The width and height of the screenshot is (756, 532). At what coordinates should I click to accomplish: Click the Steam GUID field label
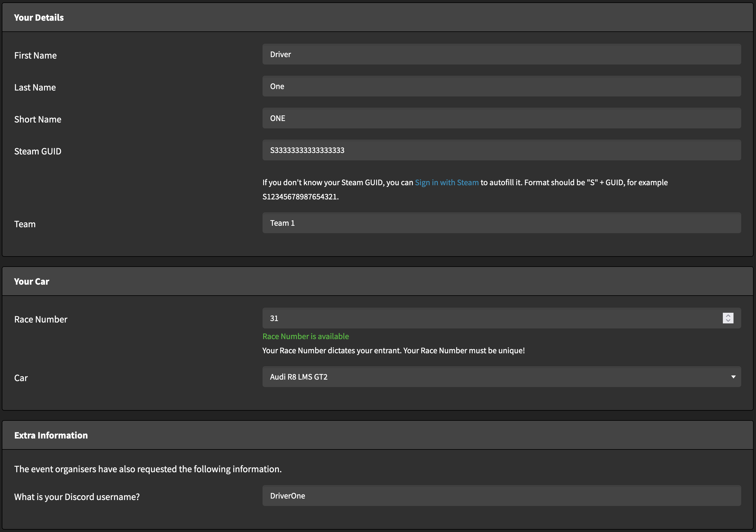point(38,151)
